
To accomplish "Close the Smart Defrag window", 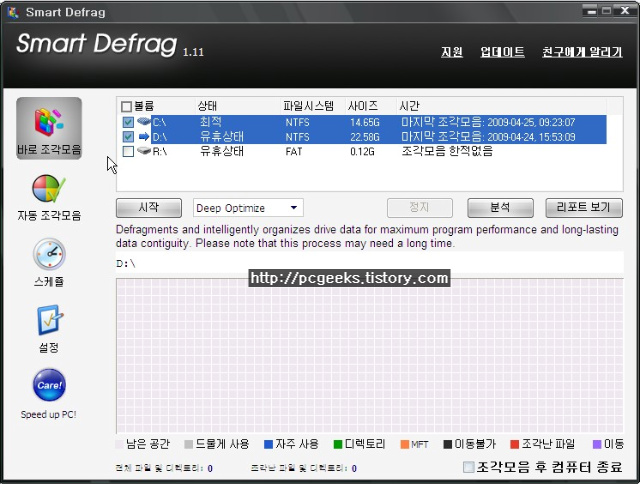I will pos(625,11).
